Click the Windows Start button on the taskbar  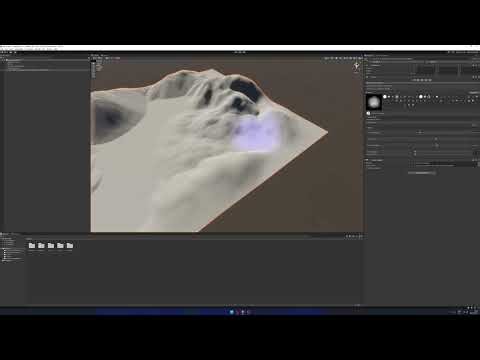(x=232, y=312)
